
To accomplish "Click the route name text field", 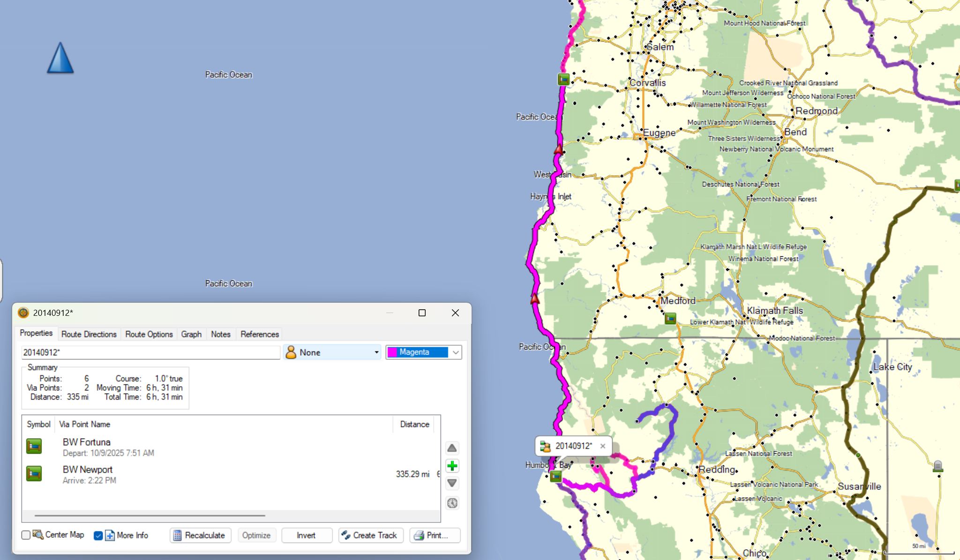I will [x=150, y=352].
